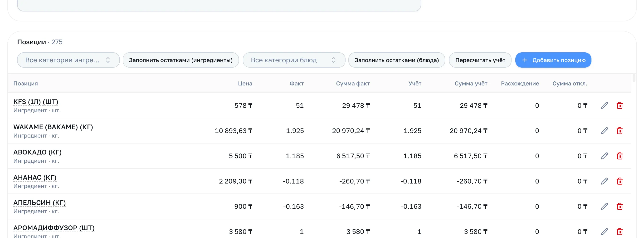
Task: Click the price cell '900 ₸'
Action: (243, 207)
